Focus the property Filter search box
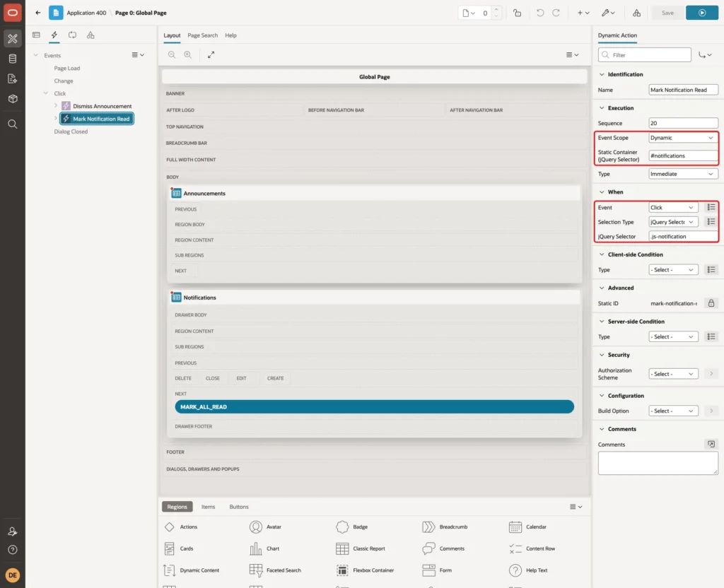 [x=645, y=55]
